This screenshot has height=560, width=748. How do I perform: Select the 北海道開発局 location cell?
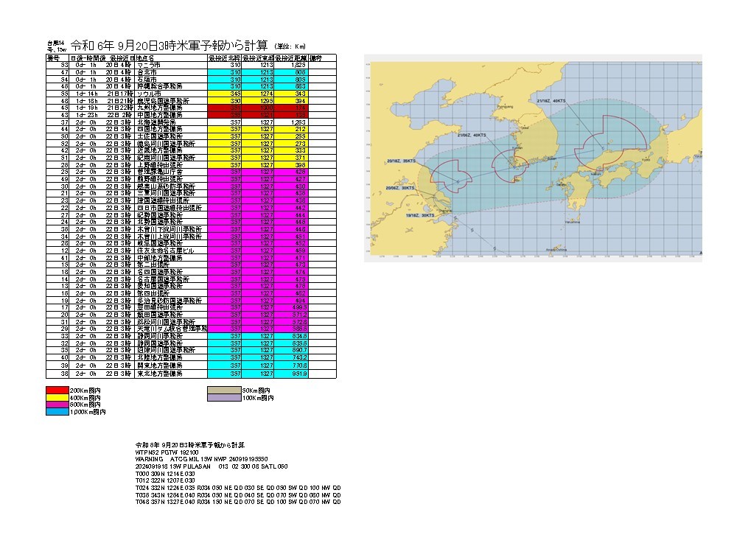tap(171, 122)
